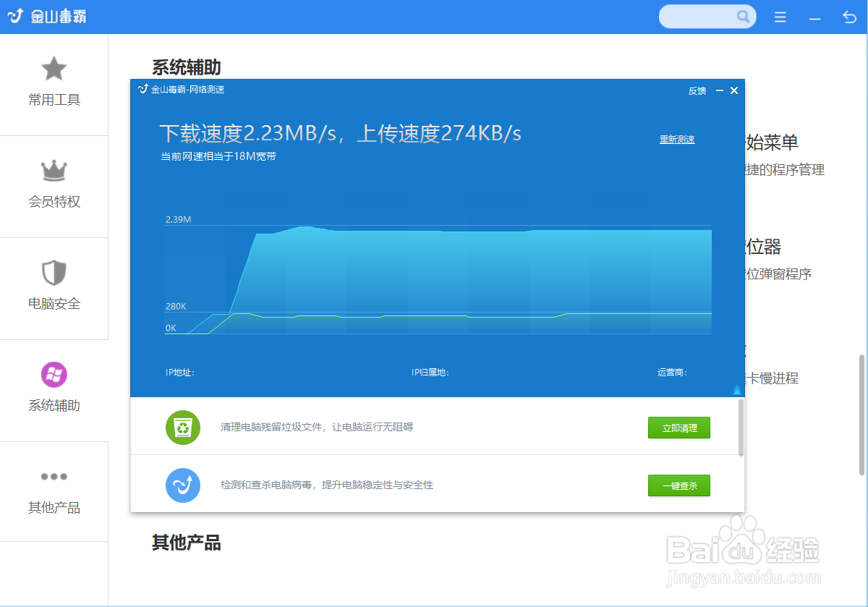Viewport: 868px width, 607px height.
Task: Collapse panel with the double up-arrow icon
Action: pyautogui.click(x=737, y=390)
